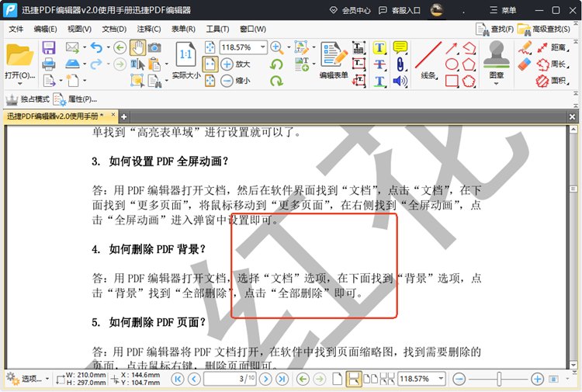Add a yellow Sticky Note comment
The image size is (582, 392).
400,47
